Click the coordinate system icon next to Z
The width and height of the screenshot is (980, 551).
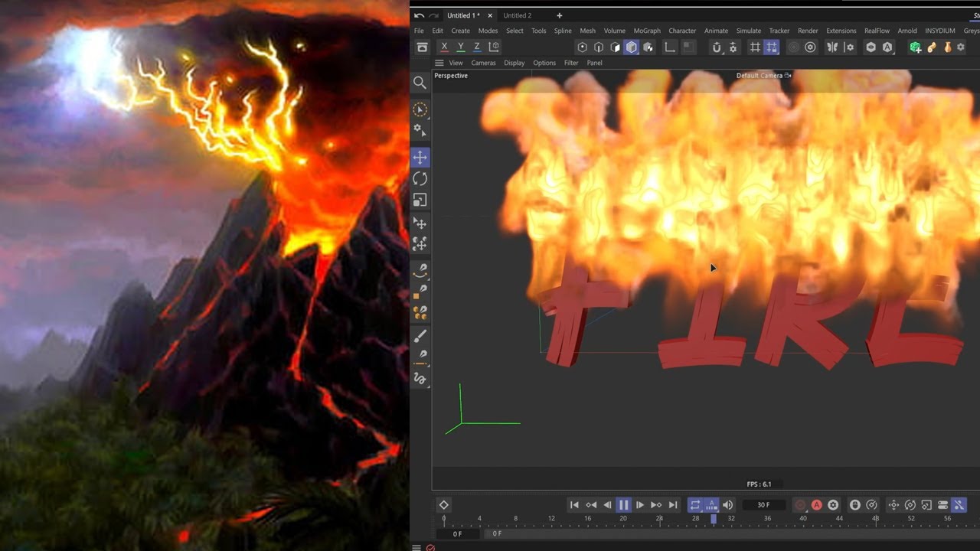[x=494, y=47]
